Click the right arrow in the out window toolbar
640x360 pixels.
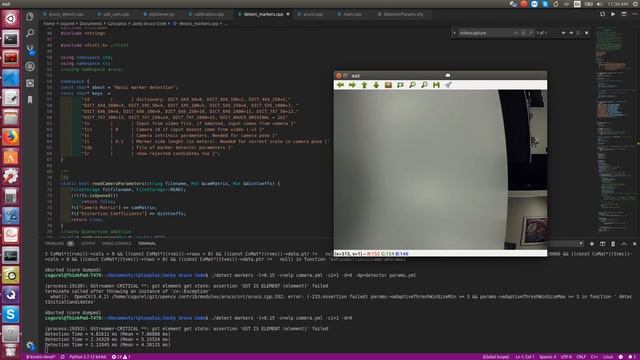coord(352,85)
